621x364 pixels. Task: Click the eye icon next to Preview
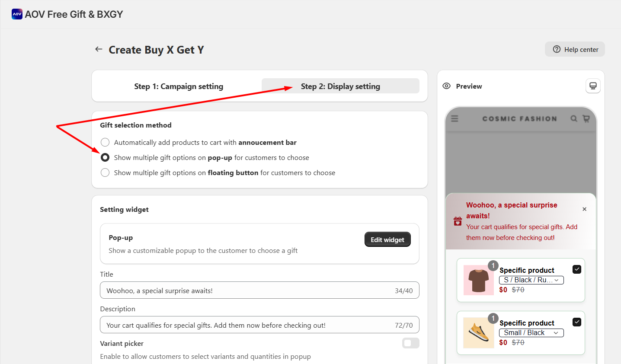[447, 86]
